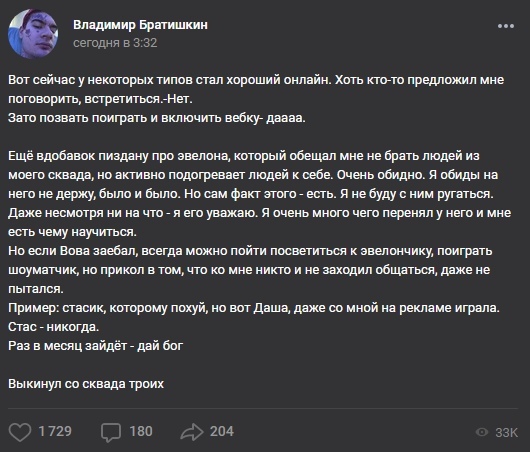Open Владимир Братишкин's profile avatar
This screenshot has height=452, width=530.
coord(33,34)
